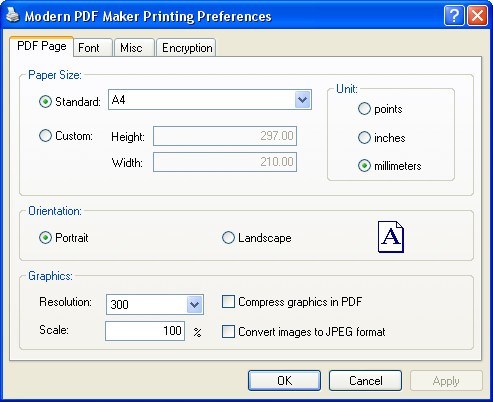Select Portrait orientation
Viewport: 493px width, 402px height.
click(45, 238)
